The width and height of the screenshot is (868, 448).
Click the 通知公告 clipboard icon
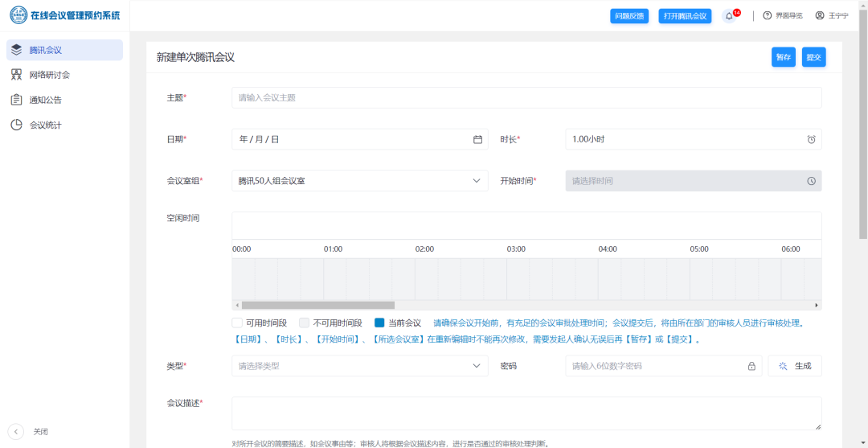click(x=17, y=100)
